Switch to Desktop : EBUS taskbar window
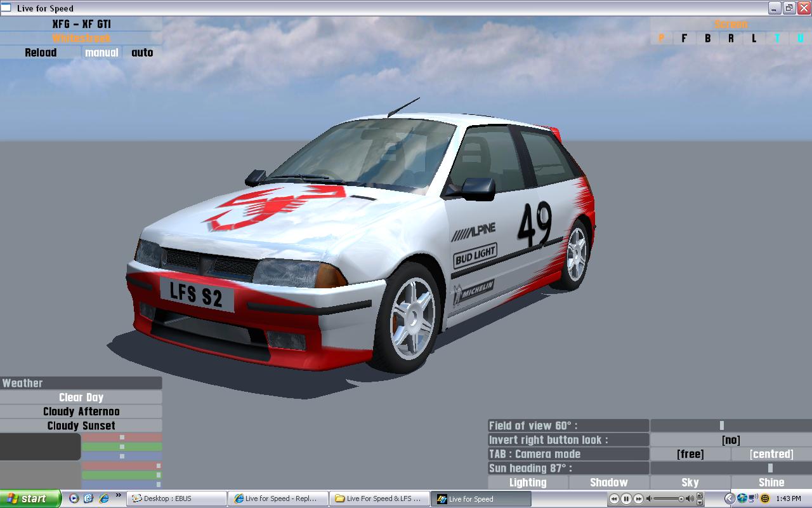 (177, 498)
